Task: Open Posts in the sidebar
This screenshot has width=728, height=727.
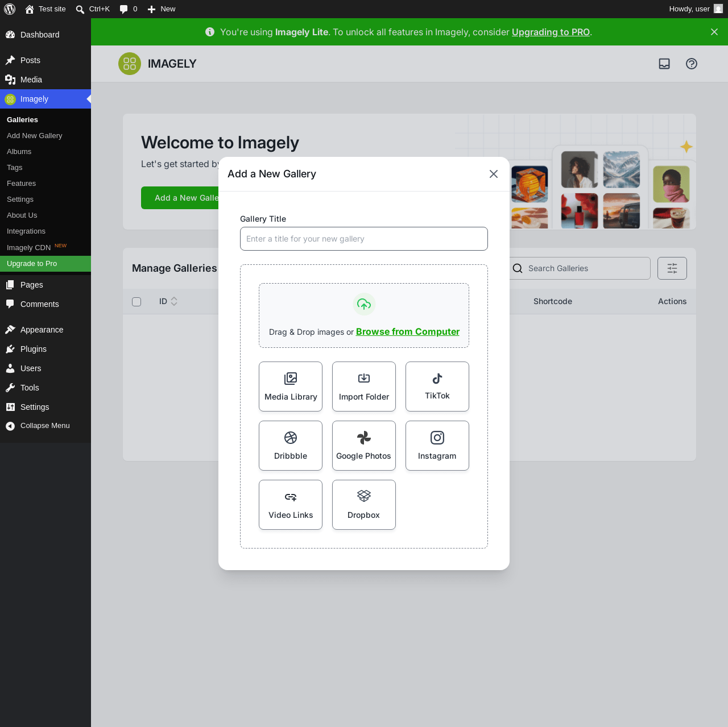Action: (45, 60)
